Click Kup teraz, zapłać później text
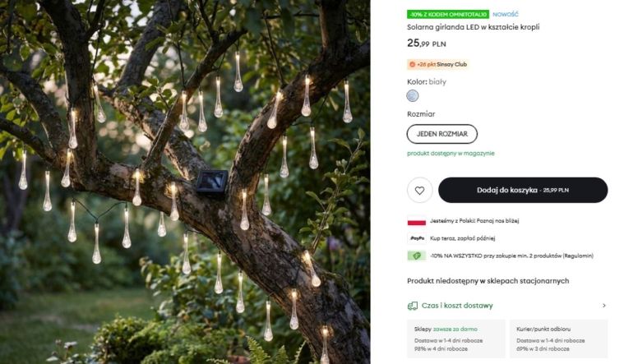624x364 pixels. point(465,238)
